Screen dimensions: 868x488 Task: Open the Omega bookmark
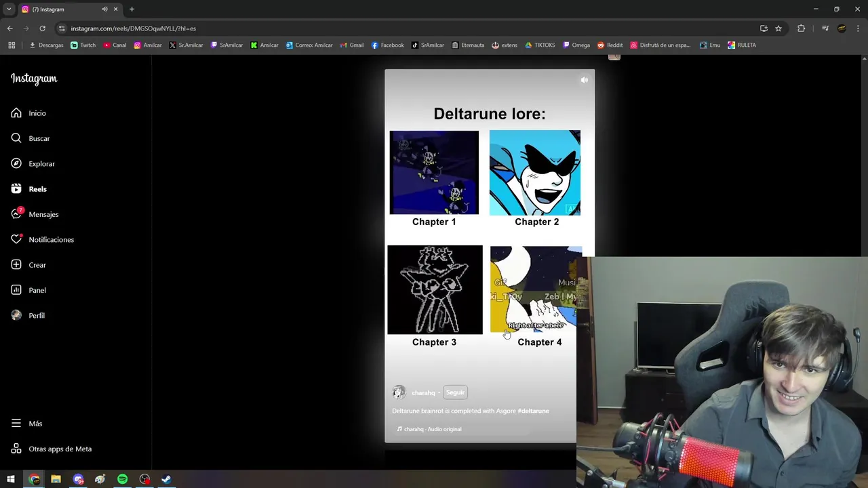pos(576,45)
